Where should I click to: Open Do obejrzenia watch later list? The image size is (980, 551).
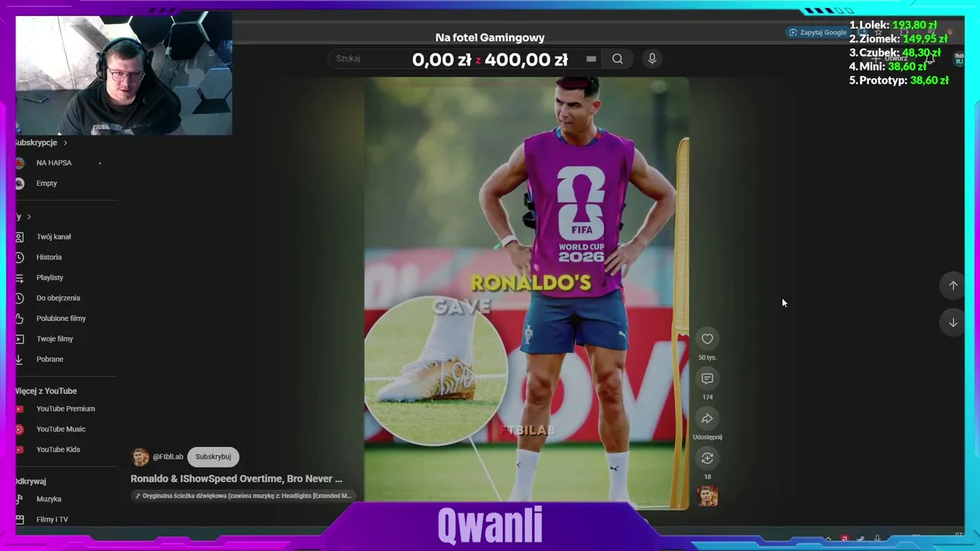(58, 298)
